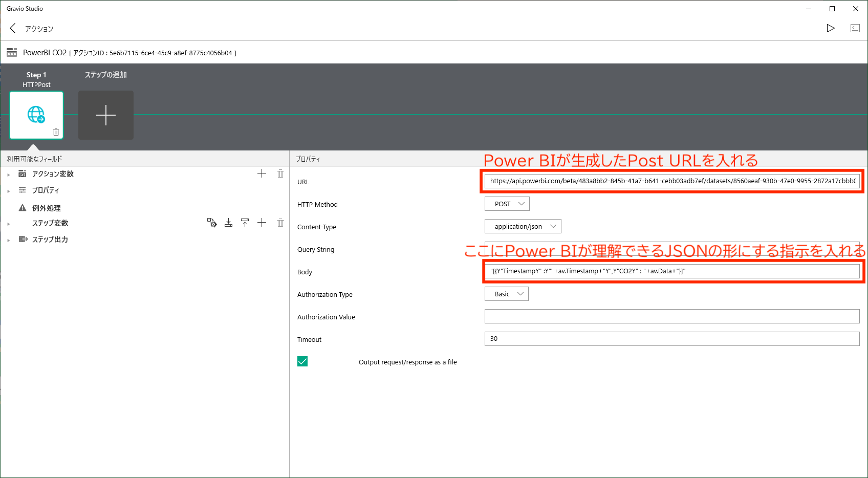Go back with the アクション arrow
The width and height of the screenshot is (868, 478).
(x=13, y=28)
